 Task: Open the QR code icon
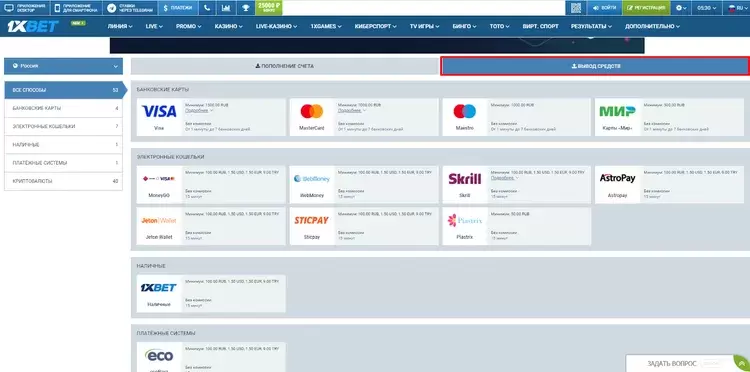pyautogui.click(x=576, y=8)
